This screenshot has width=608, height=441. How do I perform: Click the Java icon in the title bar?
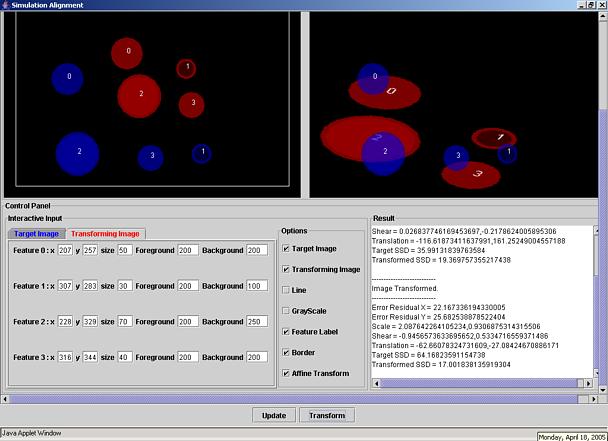pyautogui.click(x=7, y=6)
